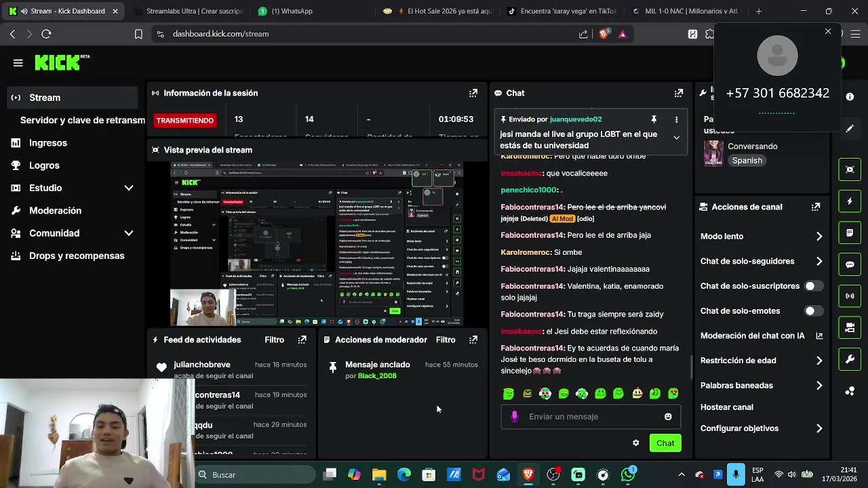The height and width of the screenshot is (488, 868).
Task: Toggle the chat bubble widget icon in sidebar
Action: pos(850,264)
